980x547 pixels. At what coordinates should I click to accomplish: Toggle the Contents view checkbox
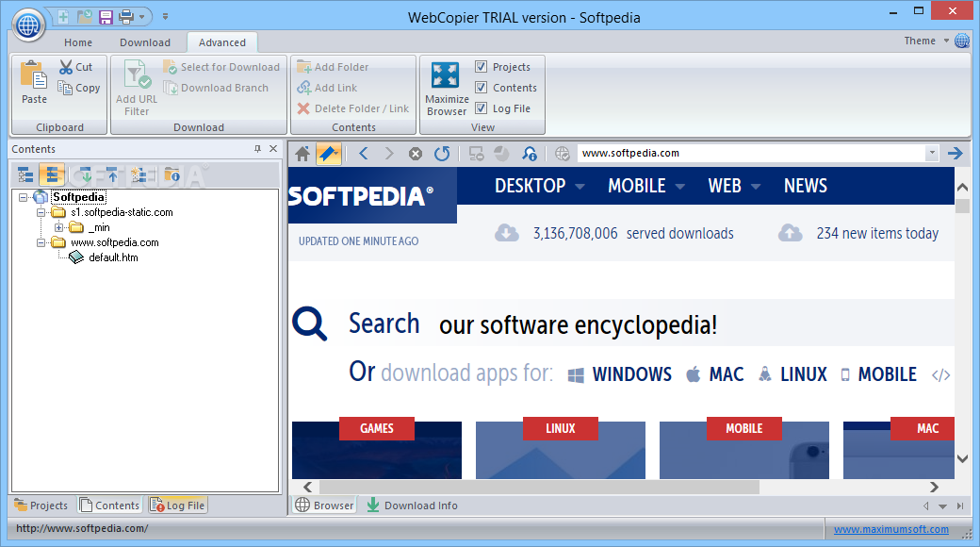pos(482,88)
